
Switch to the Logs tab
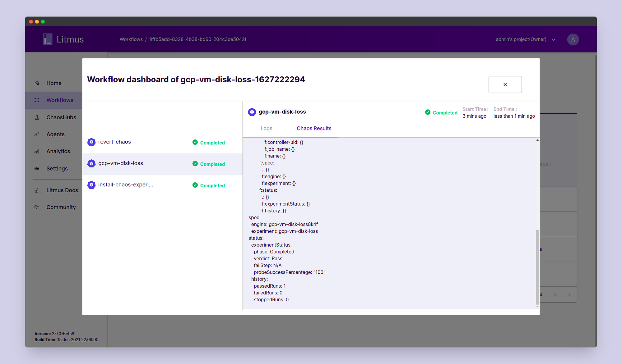(266, 129)
